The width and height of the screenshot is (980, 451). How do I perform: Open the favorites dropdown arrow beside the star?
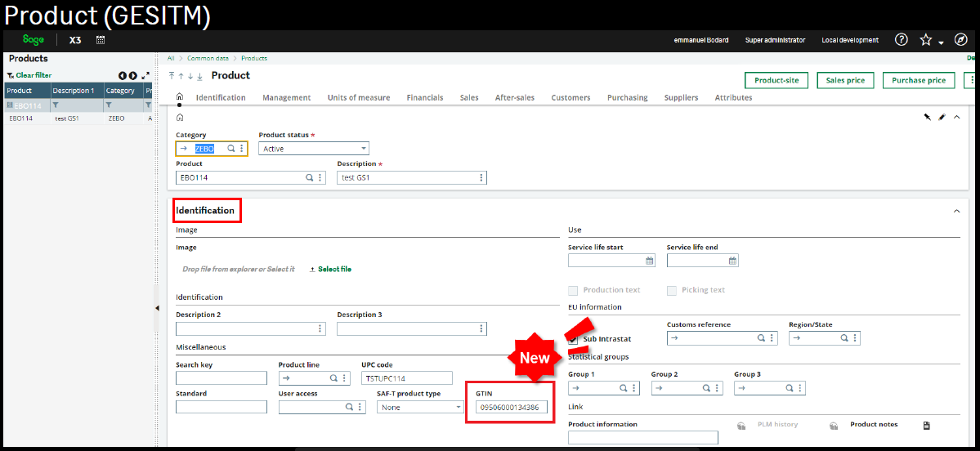pyautogui.click(x=942, y=42)
